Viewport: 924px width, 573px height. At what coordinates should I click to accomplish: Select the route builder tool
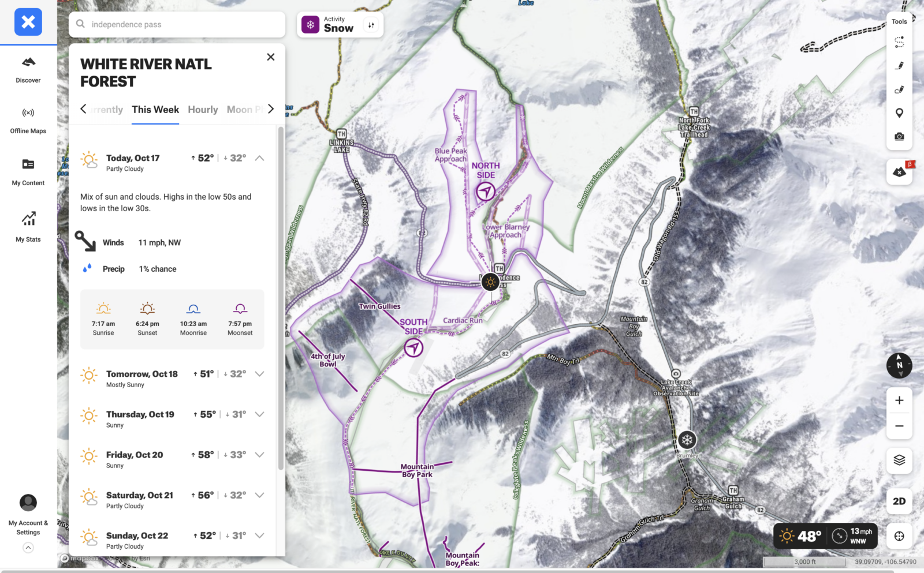click(899, 42)
